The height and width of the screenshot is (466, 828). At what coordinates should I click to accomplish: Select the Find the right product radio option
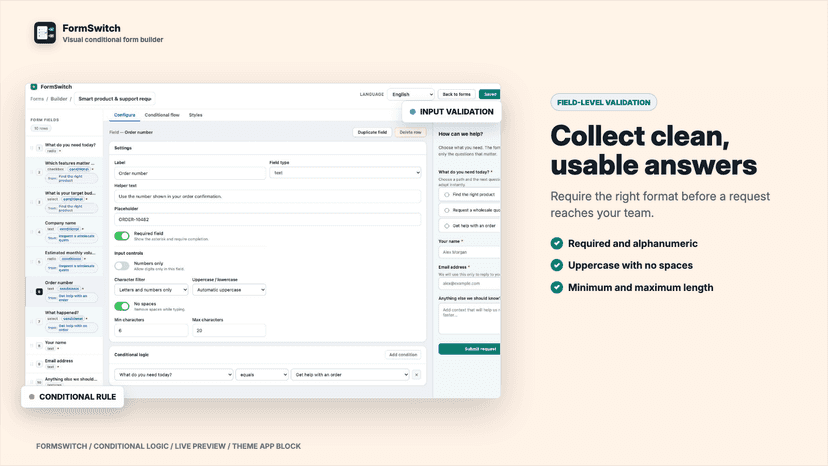447,194
